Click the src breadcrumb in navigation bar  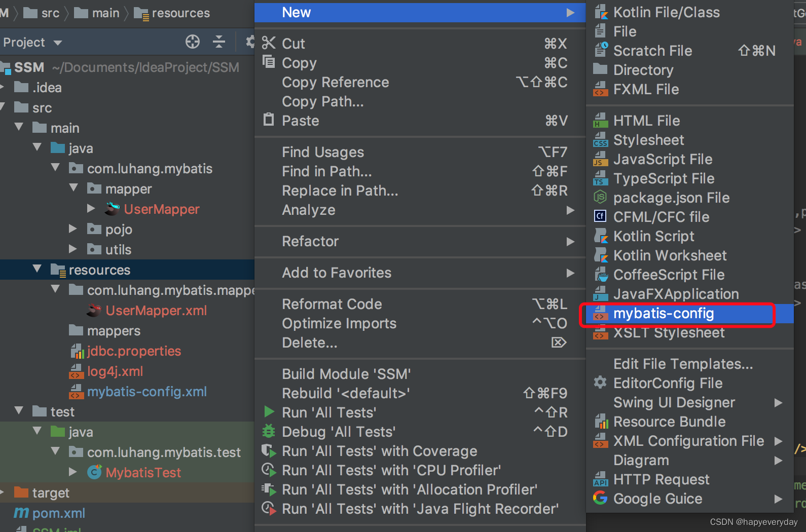pos(42,13)
